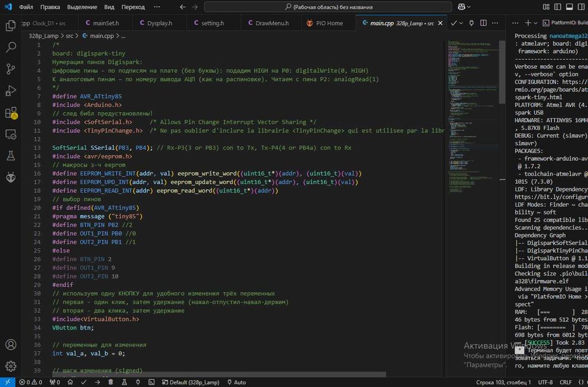Open the Выделение menu
The image size is (588, 387).
[x=82, y=6]
